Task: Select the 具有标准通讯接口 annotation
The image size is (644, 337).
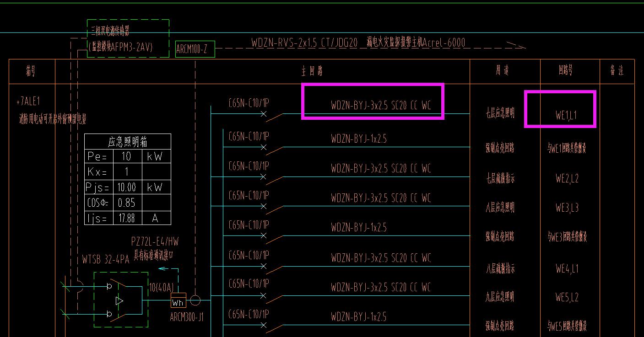Action: pyautogui.click(x=154, y=255)
